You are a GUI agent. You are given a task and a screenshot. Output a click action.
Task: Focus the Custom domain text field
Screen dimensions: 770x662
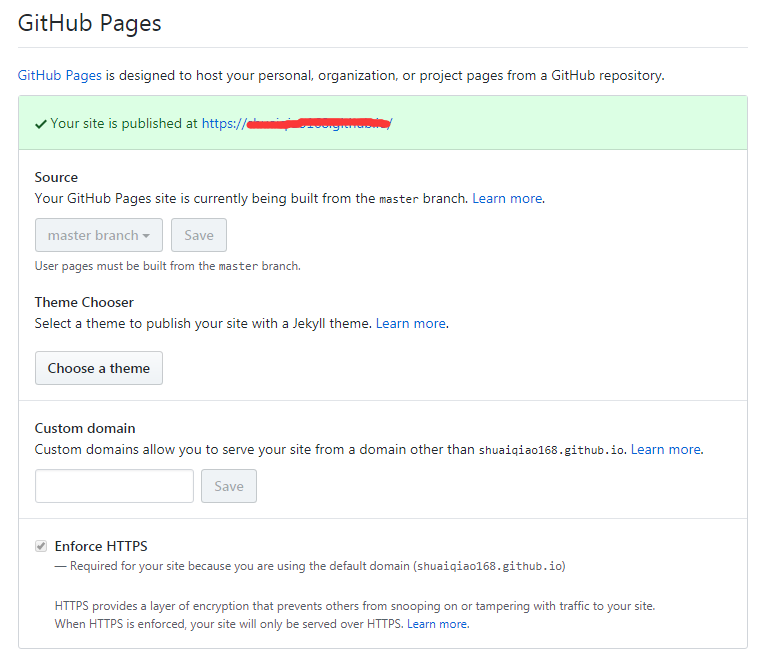(x=114, y=486)
